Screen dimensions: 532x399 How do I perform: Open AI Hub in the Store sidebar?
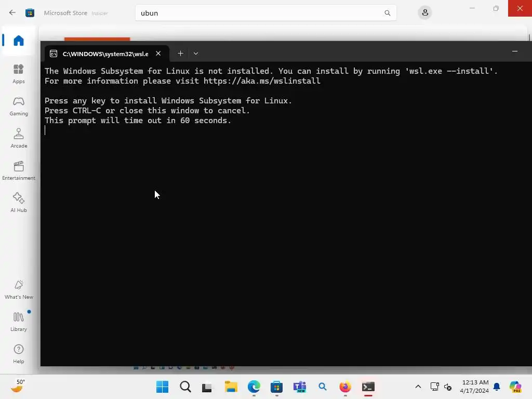(x=19, y=203)
